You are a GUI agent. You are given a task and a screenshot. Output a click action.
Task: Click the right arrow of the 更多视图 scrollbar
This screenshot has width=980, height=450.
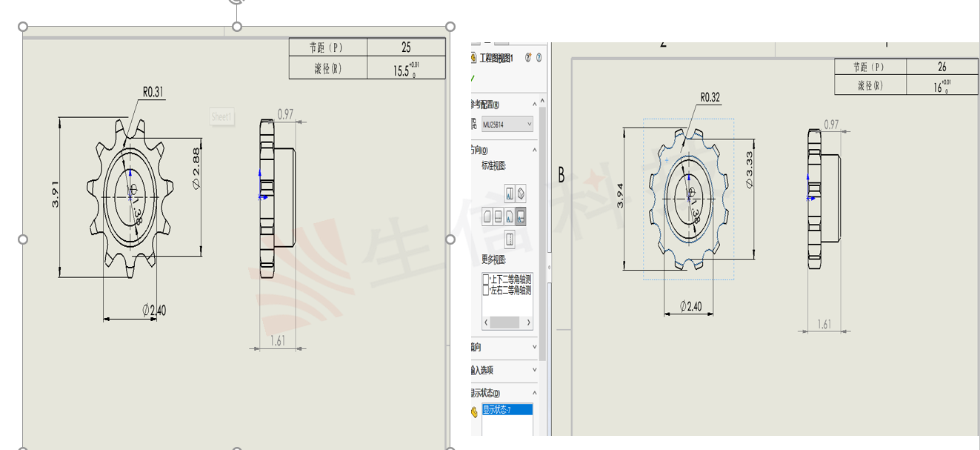pyautogui.click(x=528, y=322)
